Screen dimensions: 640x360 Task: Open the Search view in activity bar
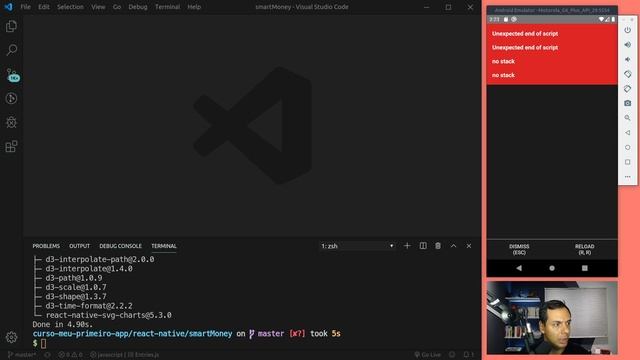[11, 50]
